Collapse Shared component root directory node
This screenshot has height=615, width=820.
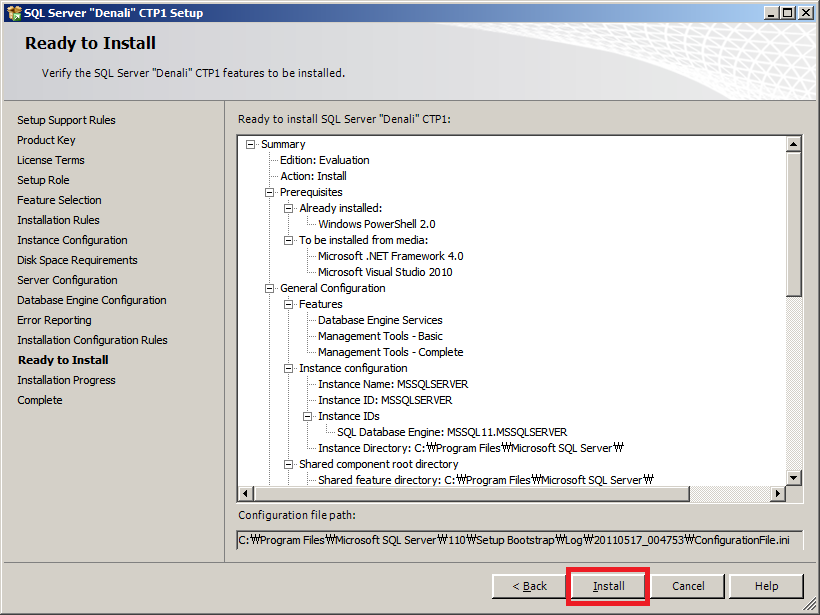(288, 464)
